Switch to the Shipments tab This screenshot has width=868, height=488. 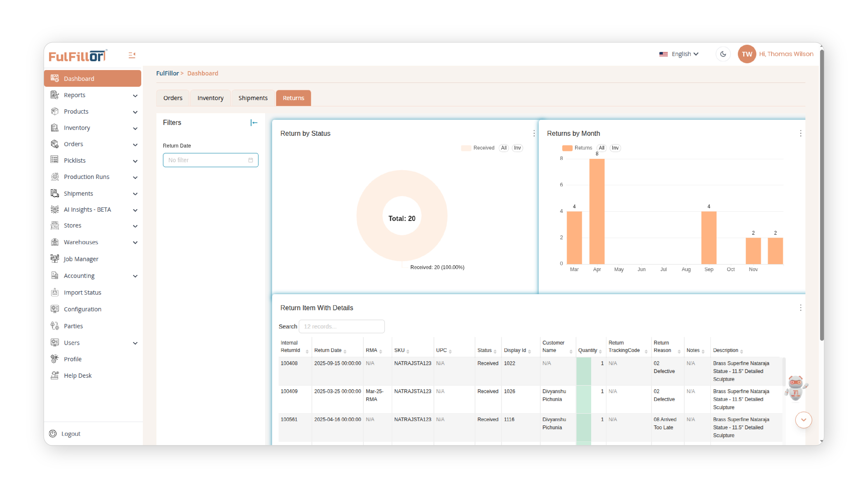point(253,98)
